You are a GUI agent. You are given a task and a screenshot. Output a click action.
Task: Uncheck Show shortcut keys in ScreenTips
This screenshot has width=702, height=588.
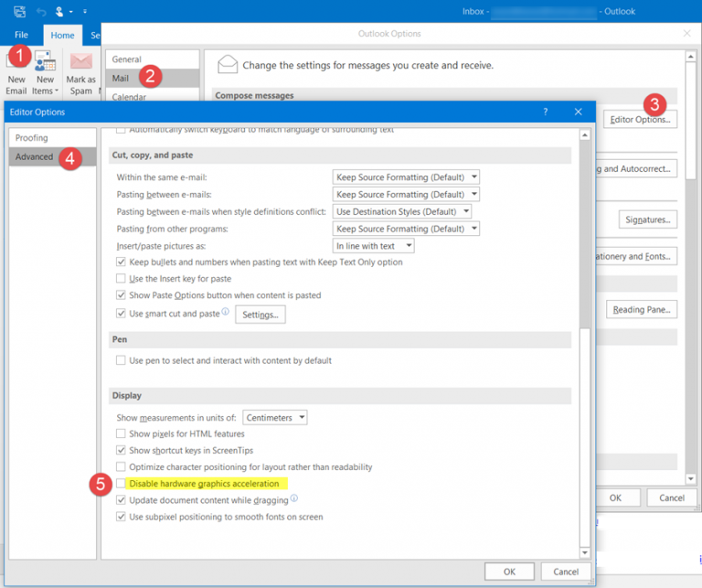coord(122,451)
